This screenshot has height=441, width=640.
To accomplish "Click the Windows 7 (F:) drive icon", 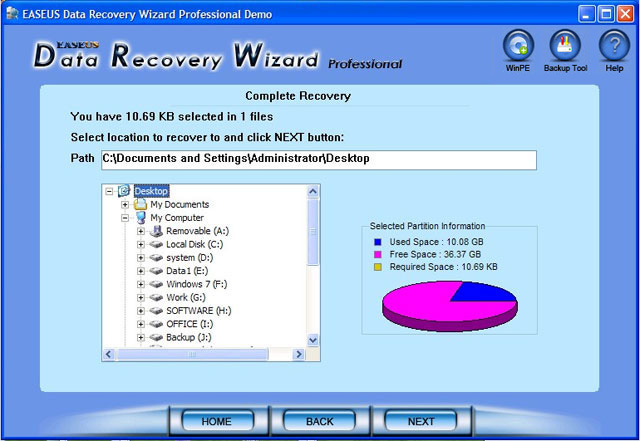I will (156, 284).
